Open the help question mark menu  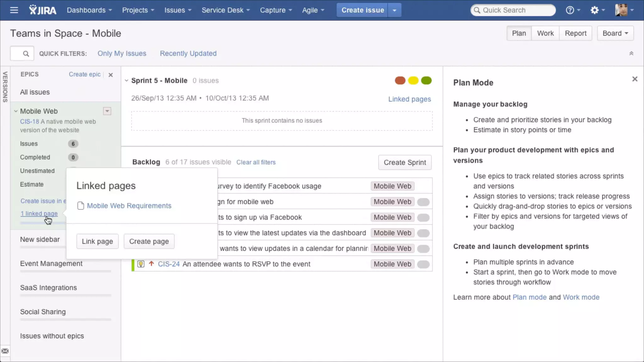[570, 10]
